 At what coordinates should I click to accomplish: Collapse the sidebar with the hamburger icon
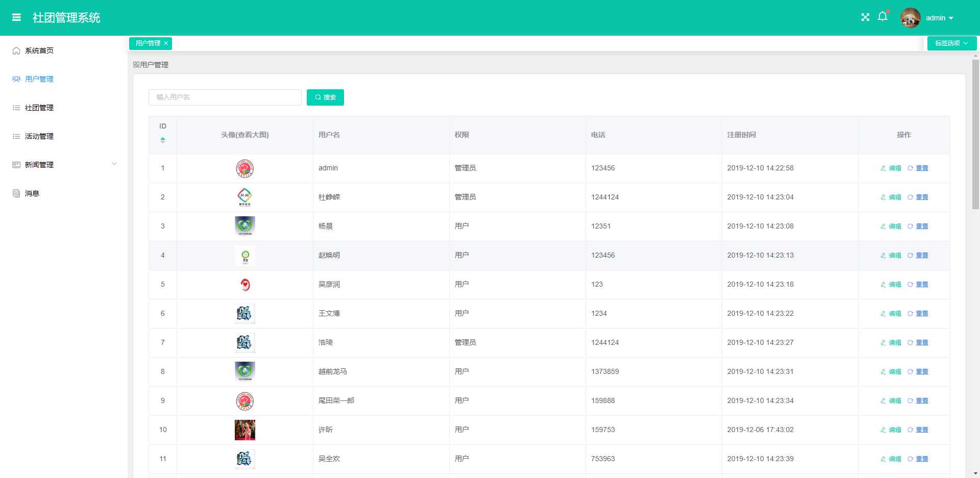16,17
